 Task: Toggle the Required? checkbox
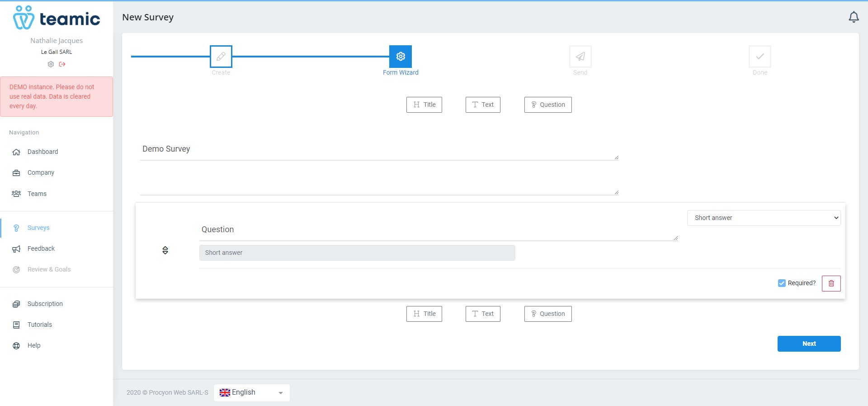click(x=782, y=283)
